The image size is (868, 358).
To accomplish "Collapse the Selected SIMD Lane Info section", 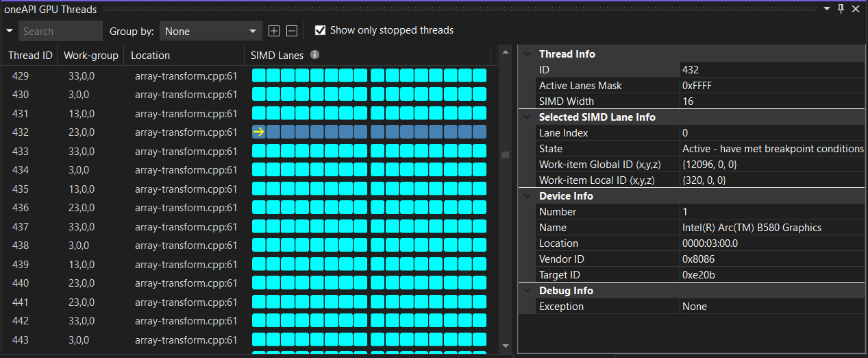I will coord(527,117).
